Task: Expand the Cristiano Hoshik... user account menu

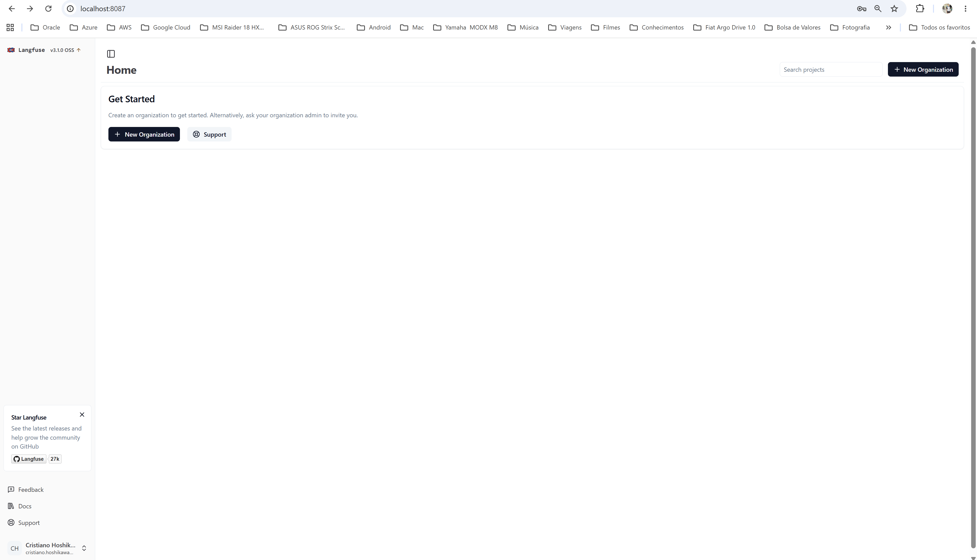Action: pos(47,549)
